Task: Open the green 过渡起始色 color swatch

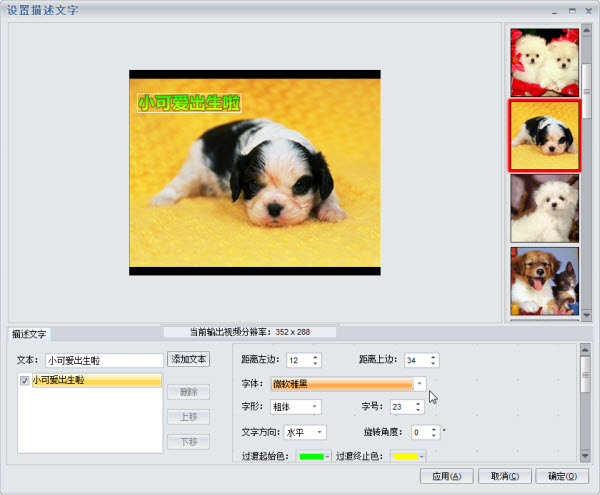Action: pos(314,456)
